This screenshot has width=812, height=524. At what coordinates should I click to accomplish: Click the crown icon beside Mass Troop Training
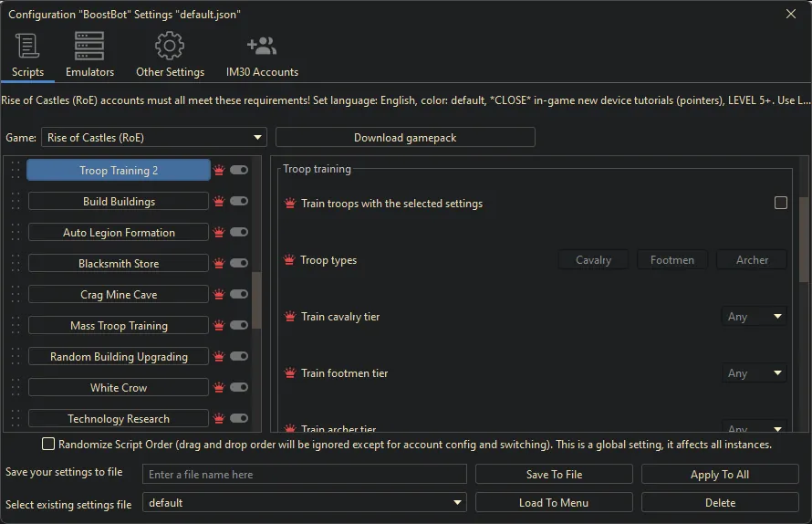pos(219,326)
